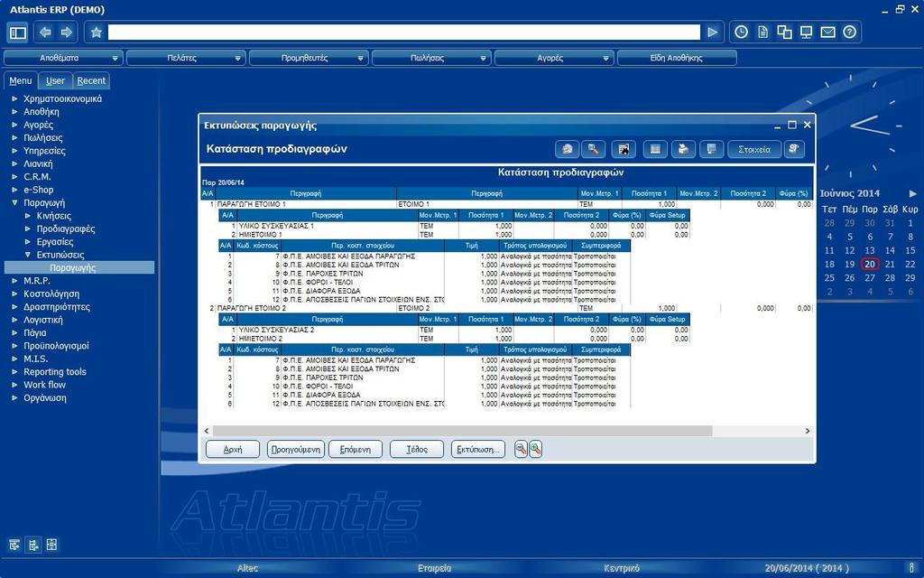This screenshot has height=578, width=924.
Task: Open the Αποθέματα dropdown
Action: click(x=115, y=59)
